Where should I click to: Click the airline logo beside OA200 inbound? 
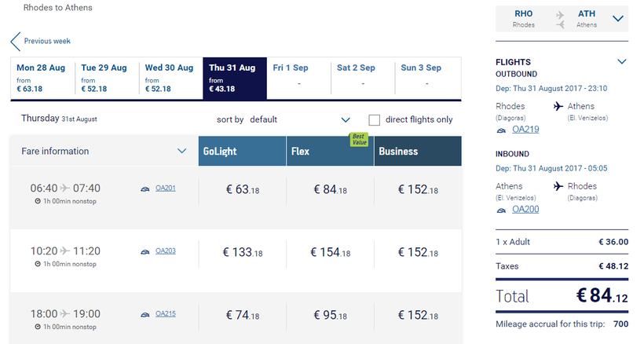501,210
